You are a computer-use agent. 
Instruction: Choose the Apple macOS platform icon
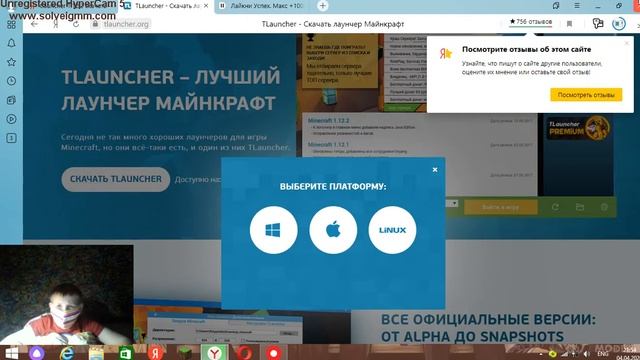tap(333, 230)
